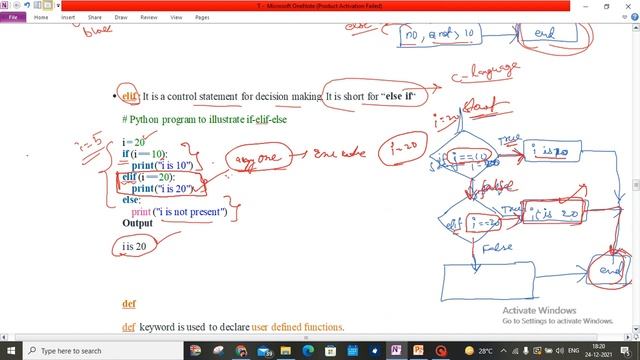Viewport: 640px width, 360px height.
Task: Click the battery tray icon
Action: tap(549, 351)
